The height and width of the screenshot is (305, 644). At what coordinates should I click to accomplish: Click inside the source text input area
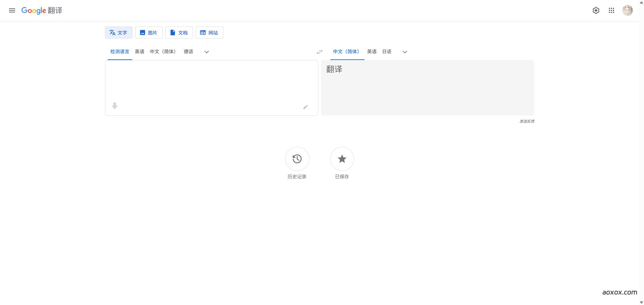(211, 80)
